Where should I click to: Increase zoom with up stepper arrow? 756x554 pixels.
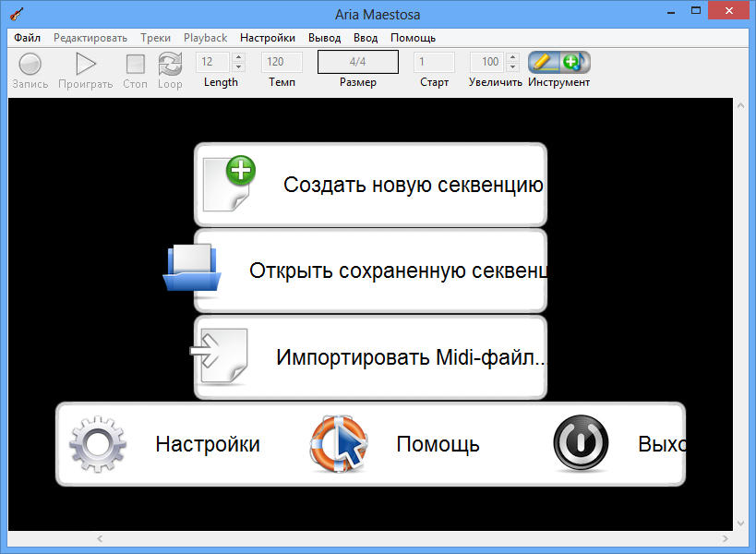513,57
